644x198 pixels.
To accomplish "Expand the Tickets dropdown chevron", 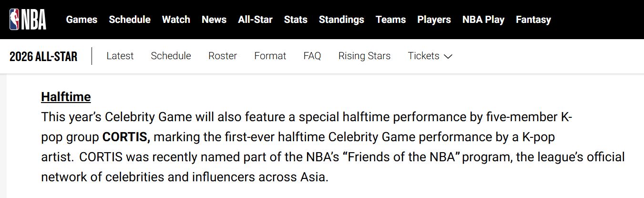I will click(448, 56).
